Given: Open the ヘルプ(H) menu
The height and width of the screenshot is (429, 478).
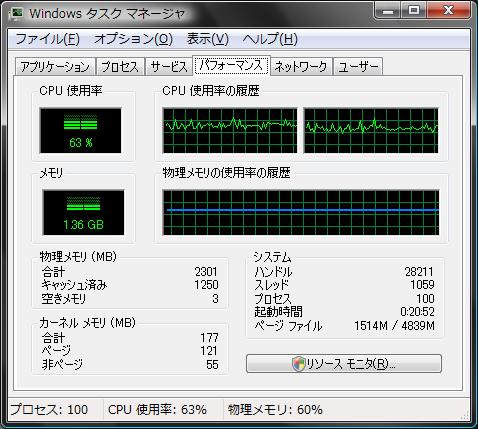Looking at the screenshot, I should point(270,39).
